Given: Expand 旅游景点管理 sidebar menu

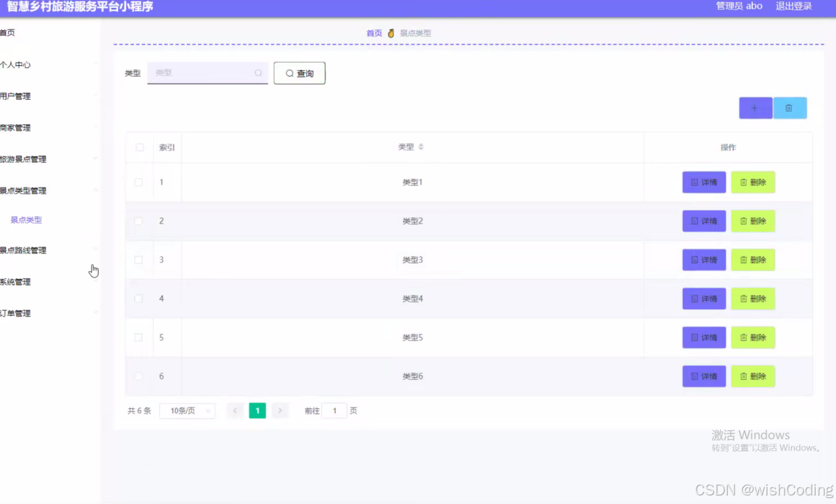Looking at the screenshot, I should (x=49, y=159).
